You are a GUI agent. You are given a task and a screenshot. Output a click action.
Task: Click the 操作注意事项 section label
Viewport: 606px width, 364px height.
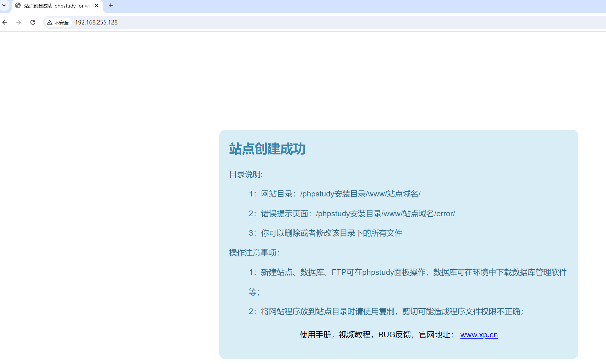(254, 253)
